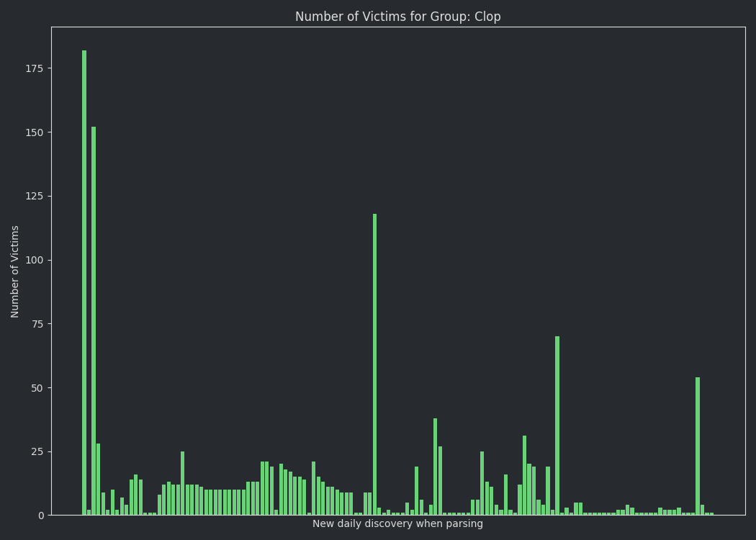The width and height of the screenshot is (756, 540).
Task: Select the y-axis tick label 0
Action: pyautogui.click(x=41, y=516)
